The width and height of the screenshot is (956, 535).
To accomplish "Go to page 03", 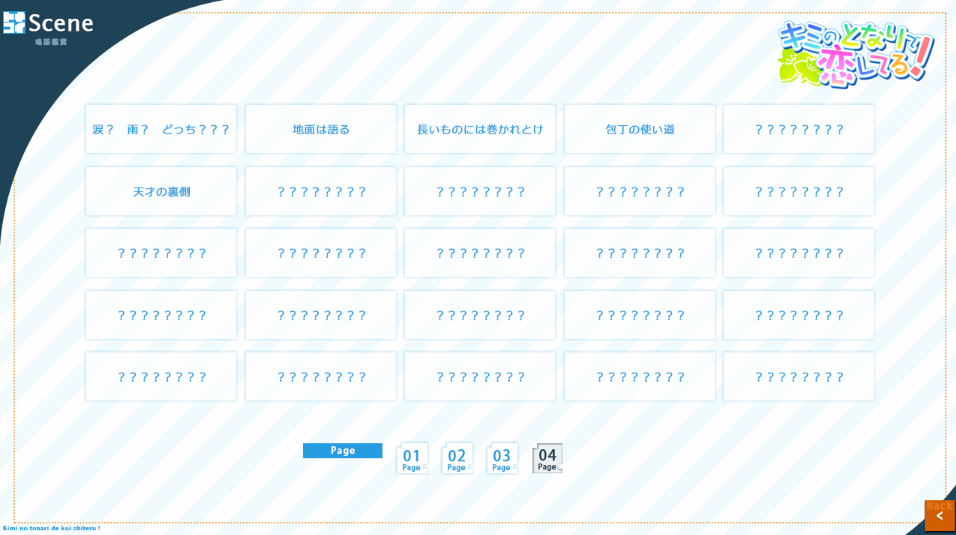I will click(502, 459).
